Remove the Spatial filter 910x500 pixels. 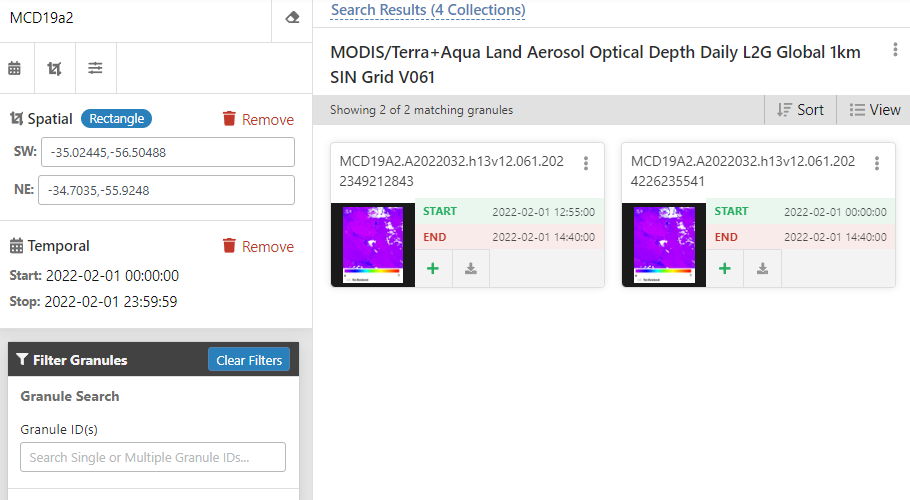(x=258, y=119)
